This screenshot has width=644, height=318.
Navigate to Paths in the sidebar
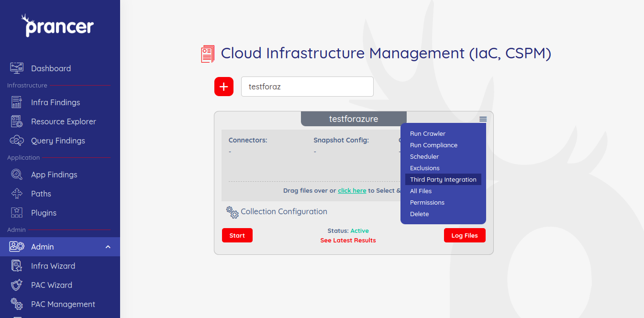pyautogui.click(x=41, y=194)
